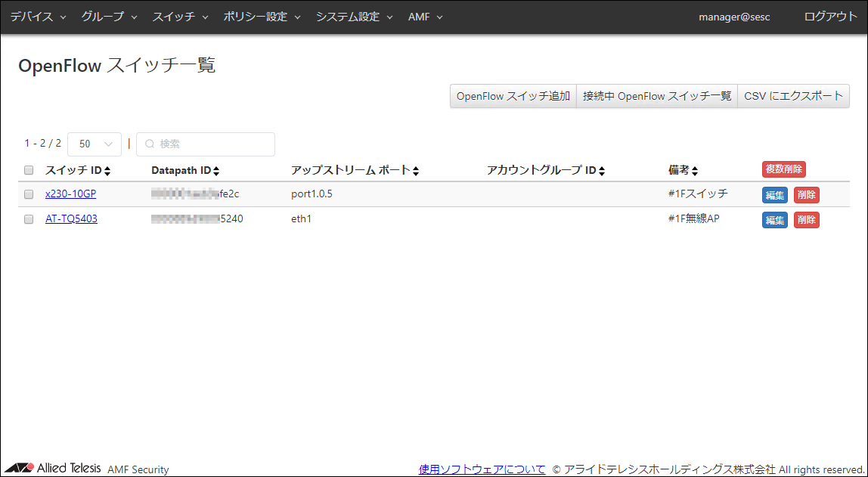Click the 1 - 2 / 2 record count
The height and width of the screenshot is (477, 868).
[42, 144]
